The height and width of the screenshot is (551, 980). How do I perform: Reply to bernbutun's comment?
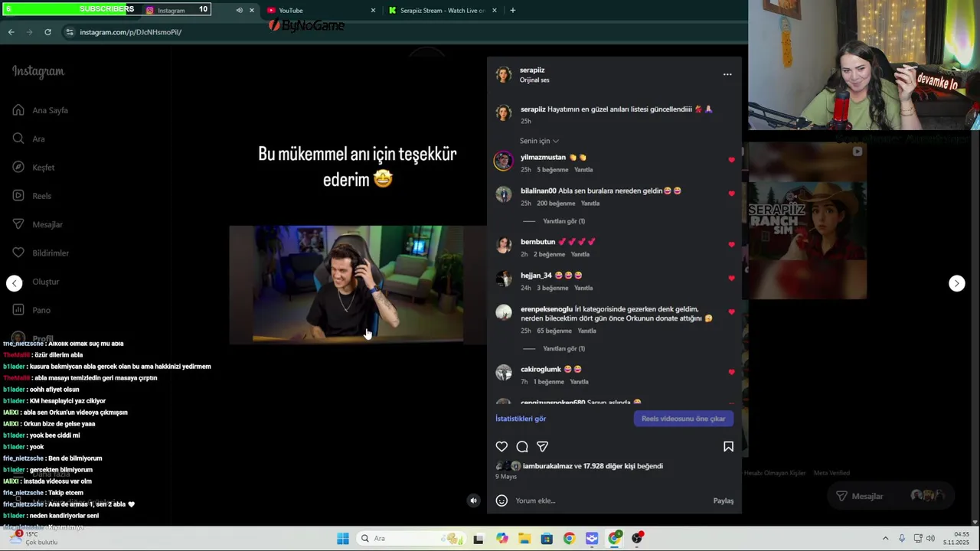[580, 254]
